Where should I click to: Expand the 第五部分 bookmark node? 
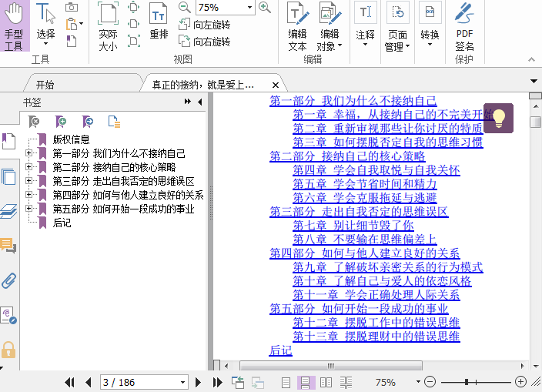click(28, 208)
